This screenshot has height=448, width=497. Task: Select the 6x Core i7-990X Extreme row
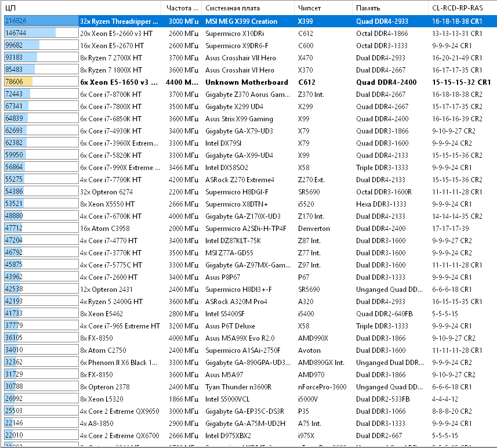tap(251, 168)
